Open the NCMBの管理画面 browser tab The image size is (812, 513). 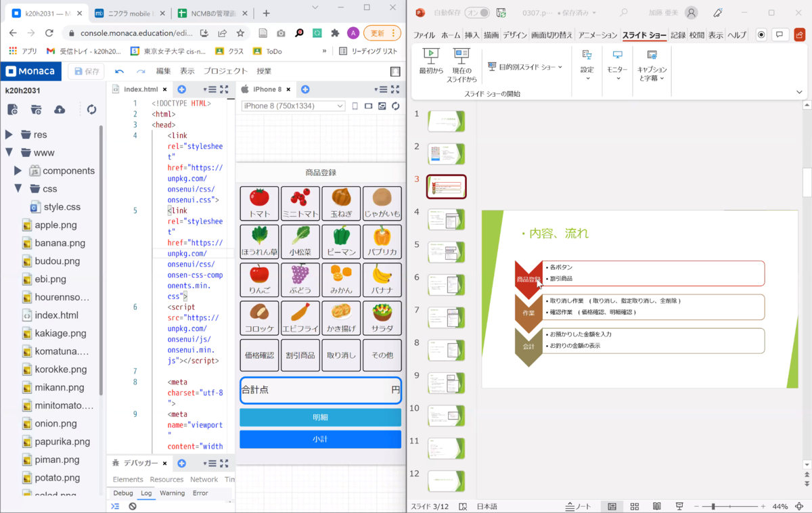click(x=211, y=13)
